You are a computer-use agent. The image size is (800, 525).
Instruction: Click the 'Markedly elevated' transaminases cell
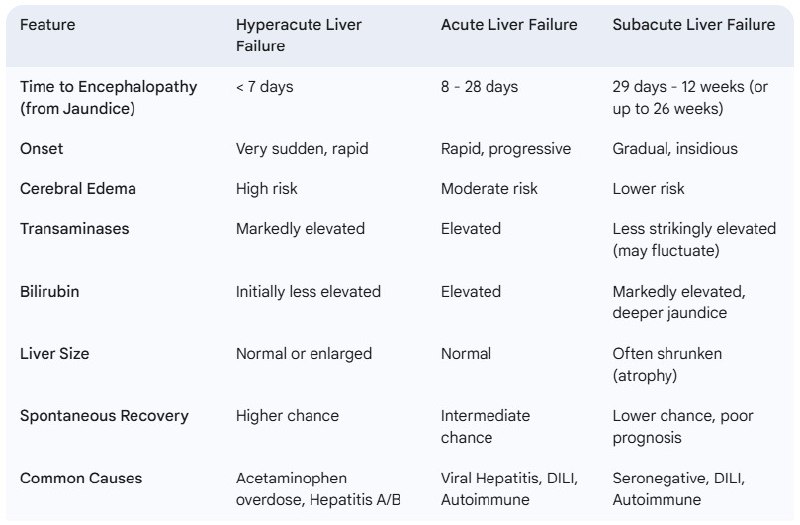click(x=300, y=229)
